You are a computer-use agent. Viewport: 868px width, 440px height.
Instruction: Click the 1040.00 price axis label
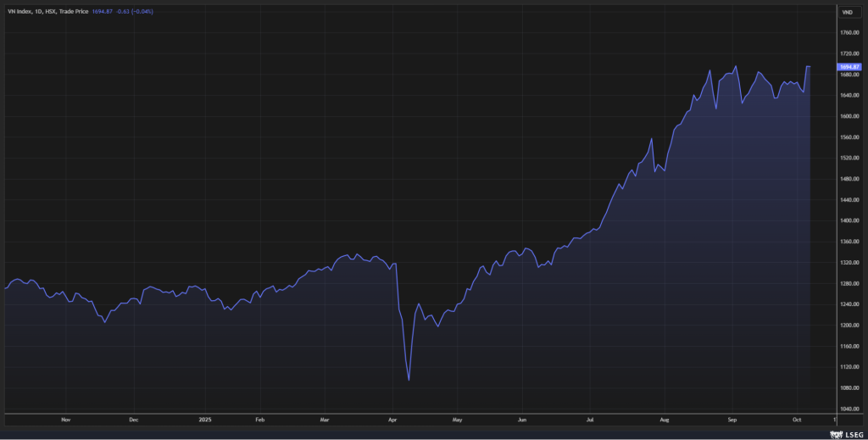(849, 408)
